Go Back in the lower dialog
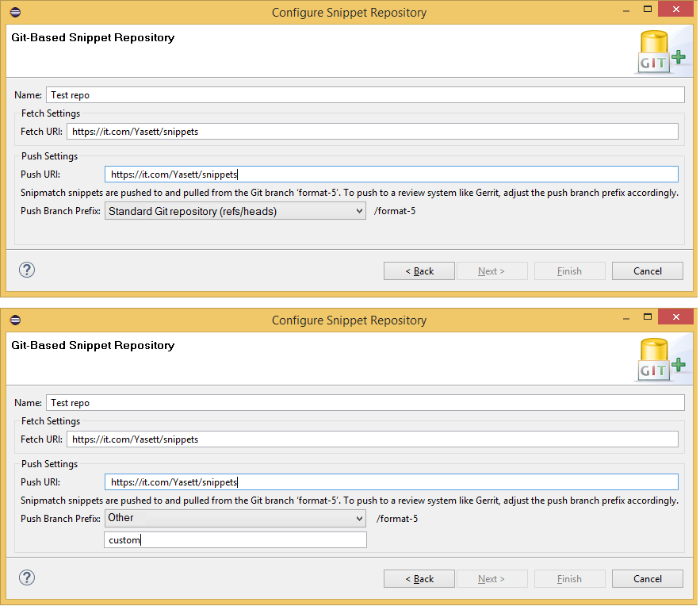The image size is (700, 610). [x=419, y=579]
